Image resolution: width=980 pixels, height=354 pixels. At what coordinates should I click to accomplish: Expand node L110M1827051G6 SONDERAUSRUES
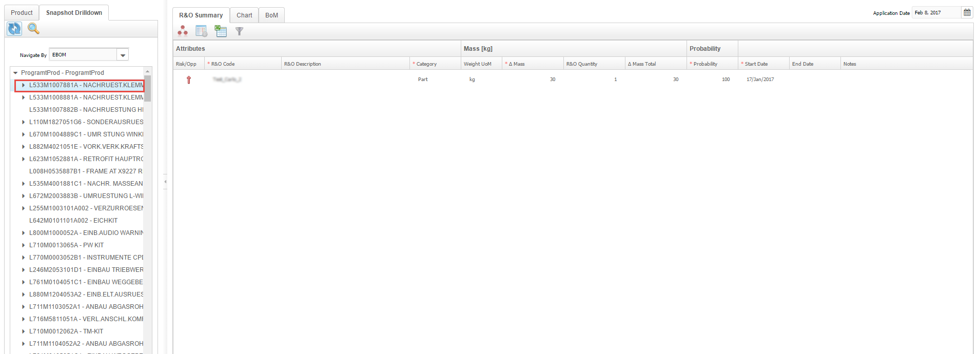click(x=24, y=122)
